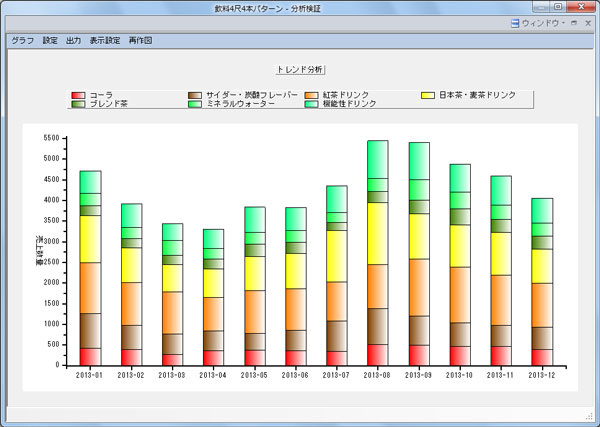The width and height of the screenshot is (600, 427).
Task: Click the トレンド分析 button
Action: [300, 69]
